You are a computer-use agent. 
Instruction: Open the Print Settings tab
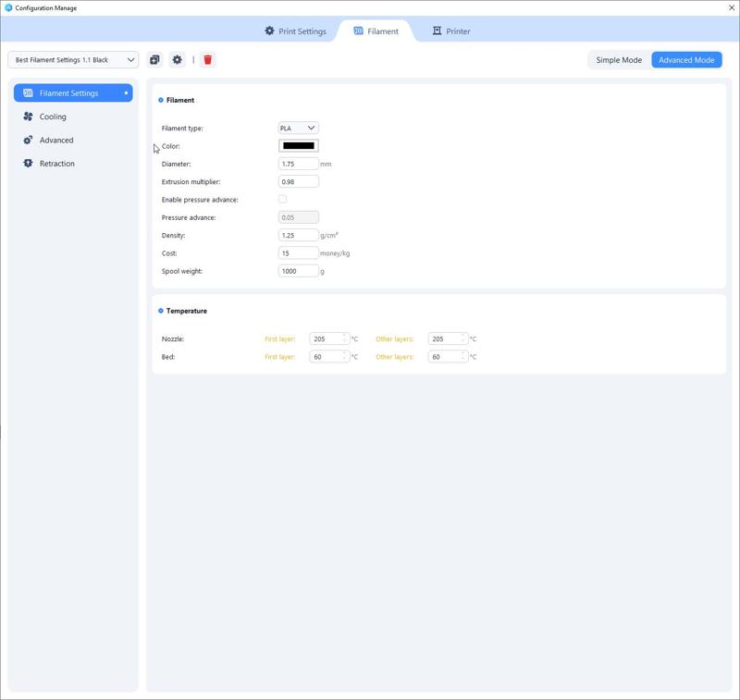pos(295,31)
